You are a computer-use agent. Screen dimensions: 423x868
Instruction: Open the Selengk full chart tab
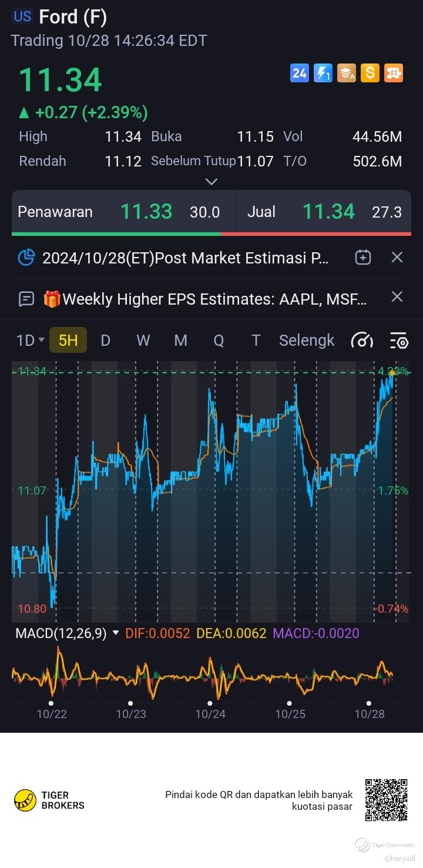click(x=307, y=340)
